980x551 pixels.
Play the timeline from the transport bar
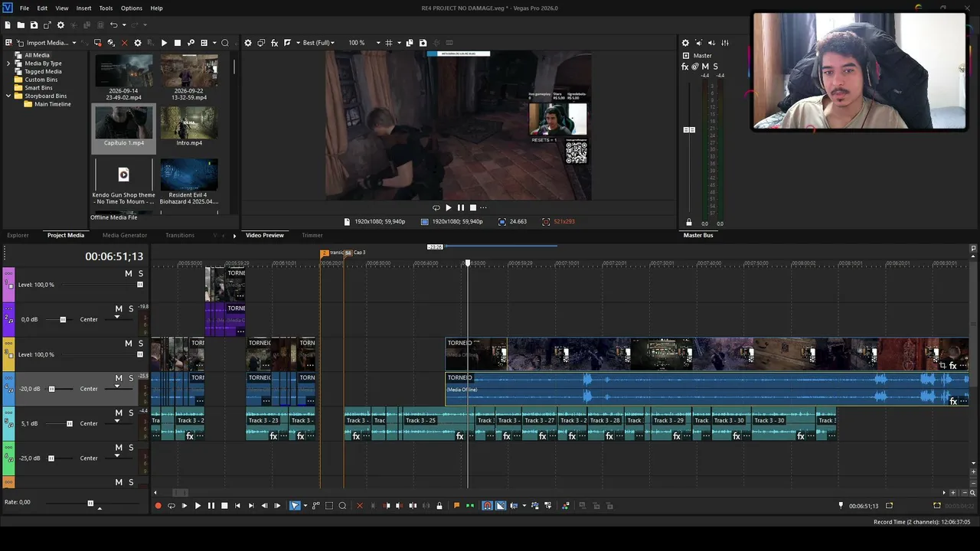point(198,506)
